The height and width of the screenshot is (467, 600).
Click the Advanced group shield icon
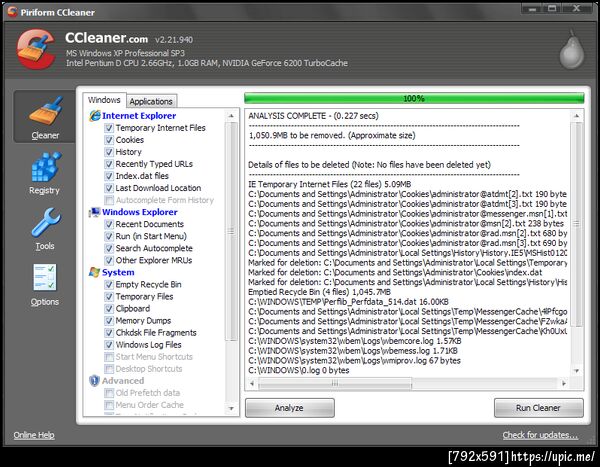coord(94,381)
